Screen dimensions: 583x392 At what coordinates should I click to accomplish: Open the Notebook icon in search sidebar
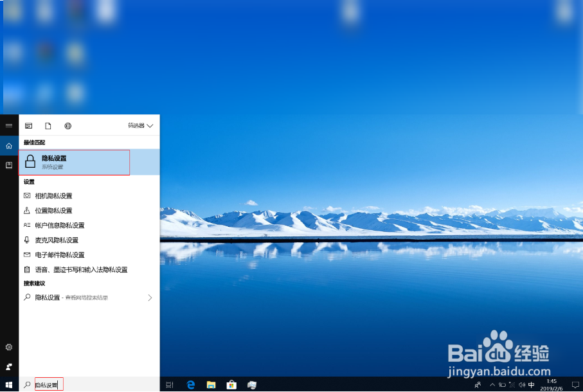tap(9, 165)
